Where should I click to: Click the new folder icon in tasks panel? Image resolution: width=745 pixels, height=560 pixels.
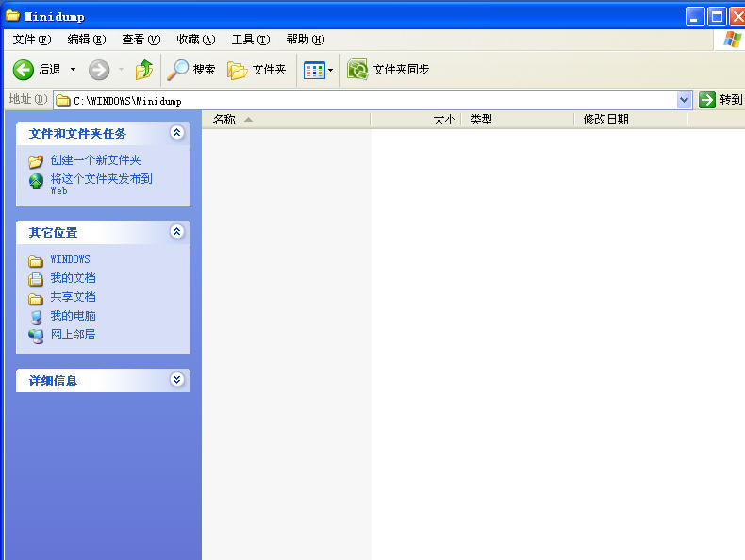(36, 161)
